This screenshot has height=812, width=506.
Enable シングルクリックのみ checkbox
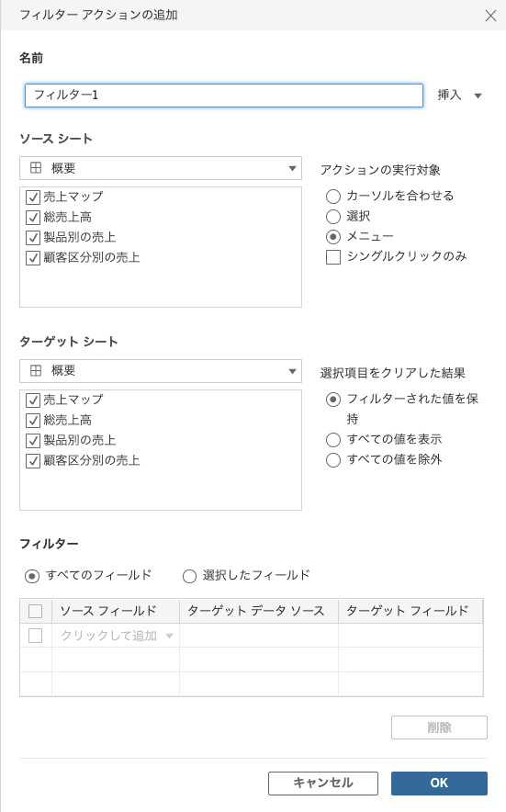pyautogui.click(x=333, y=257)
